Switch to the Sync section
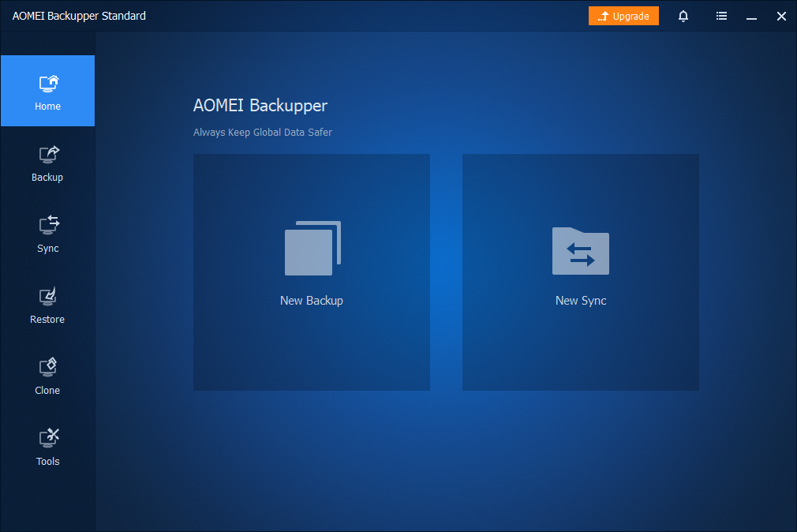Viewport: 797px width, 532px height. [x=47, y=234]
